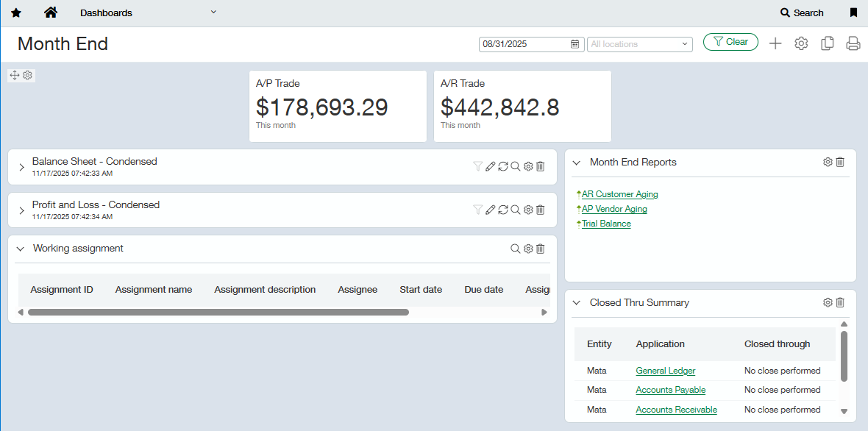
Task: Open Balance Sheet - Condensed settings gear
Action: 528,166
